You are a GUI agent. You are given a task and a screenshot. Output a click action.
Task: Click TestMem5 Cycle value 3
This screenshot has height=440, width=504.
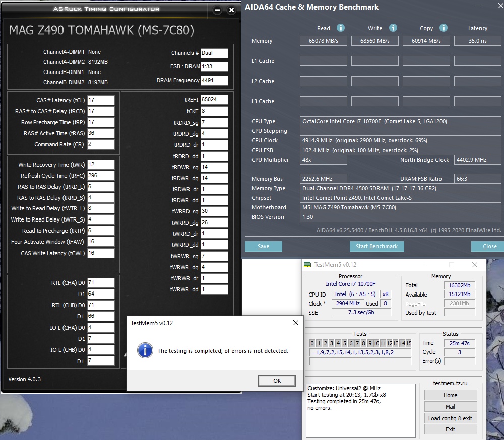click(459, 352)
